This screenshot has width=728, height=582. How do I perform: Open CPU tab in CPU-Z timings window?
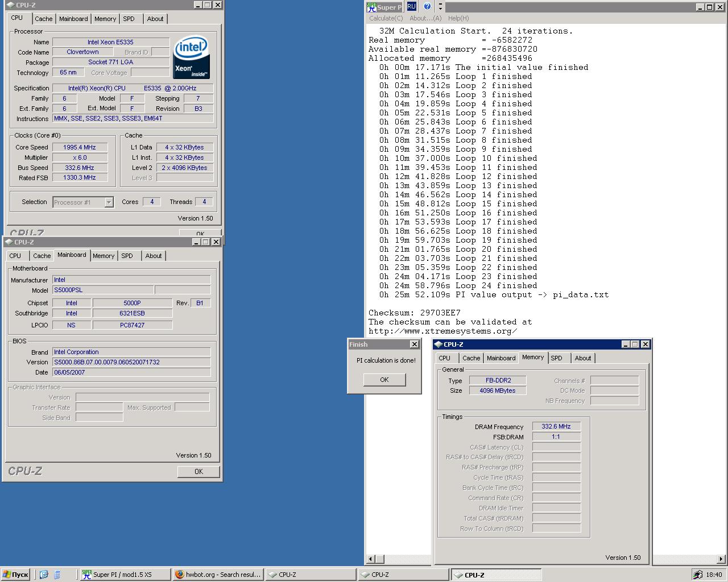point(445,358)
